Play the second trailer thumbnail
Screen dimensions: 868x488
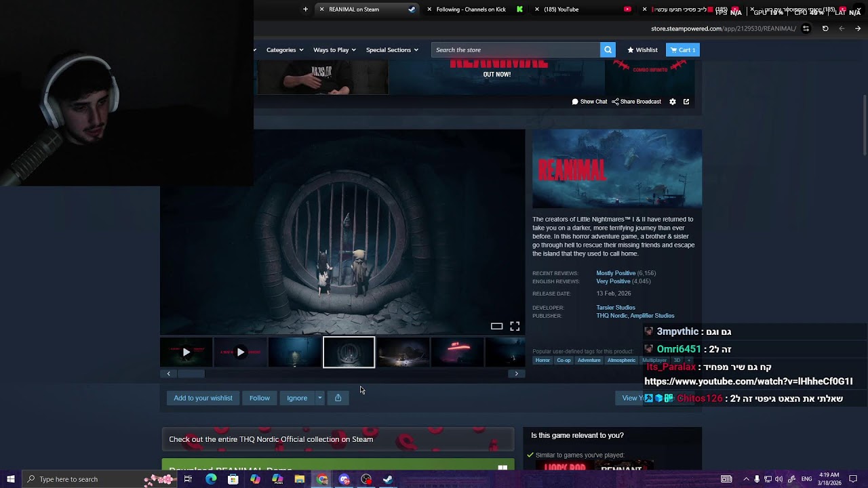(241, 352)
